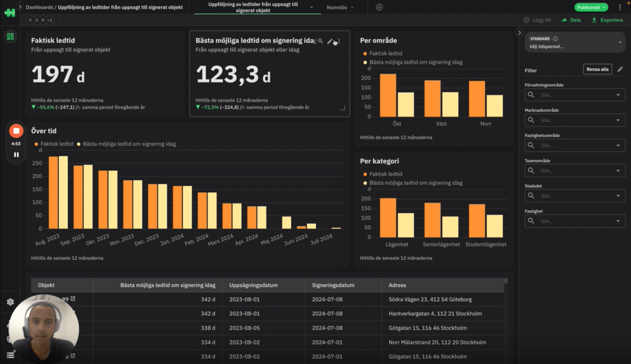Open the Publicerad status dropdown

(591, 7)
